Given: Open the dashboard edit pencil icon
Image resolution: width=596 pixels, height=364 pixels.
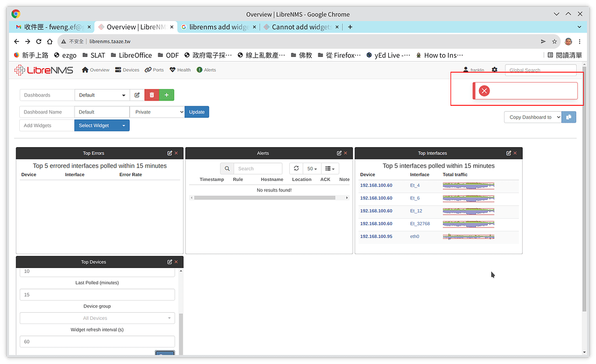Looking at the screenshot, I should tap(137, 95).
